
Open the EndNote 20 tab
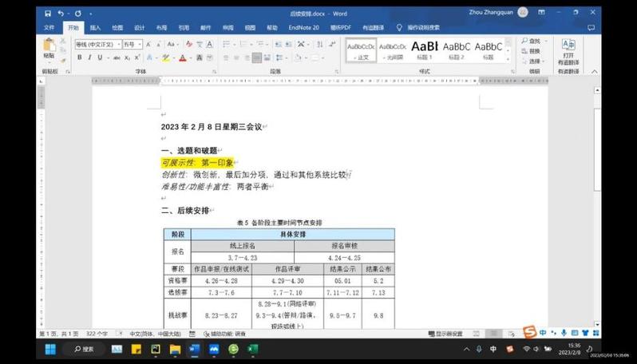point(304,27)
